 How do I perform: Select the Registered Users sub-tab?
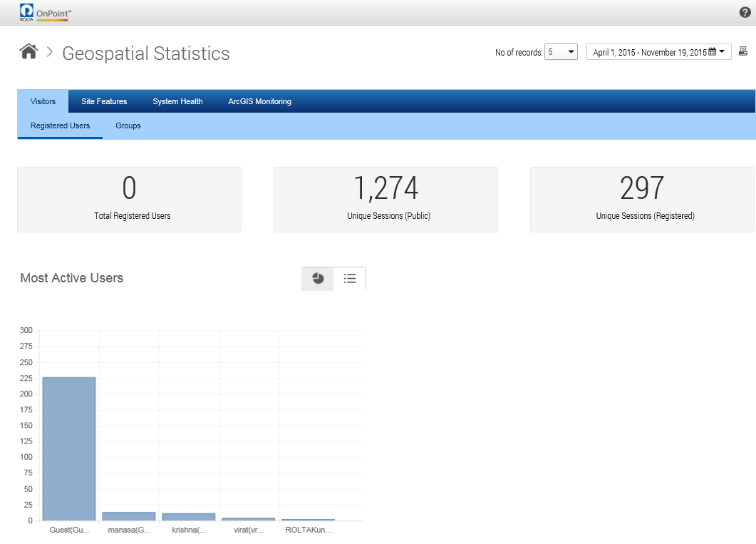(60, 125)
